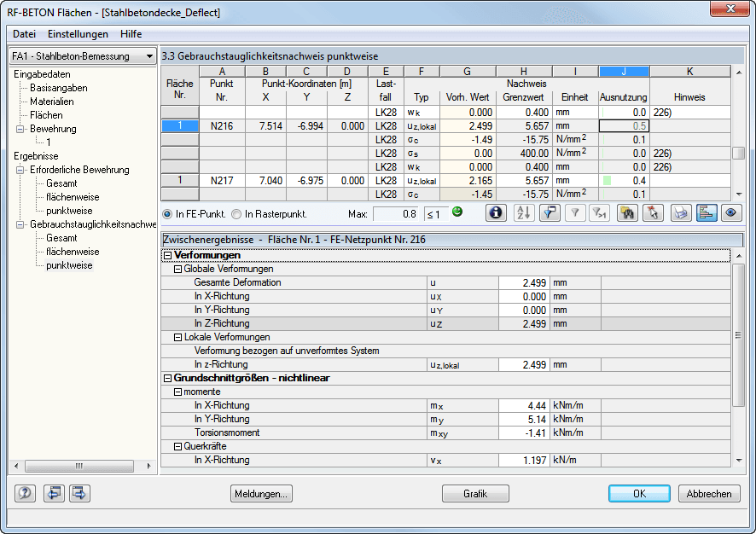This screenshot has height=534, width=756.
Task: Click the binoculars find icon
Action: (627, 212)
